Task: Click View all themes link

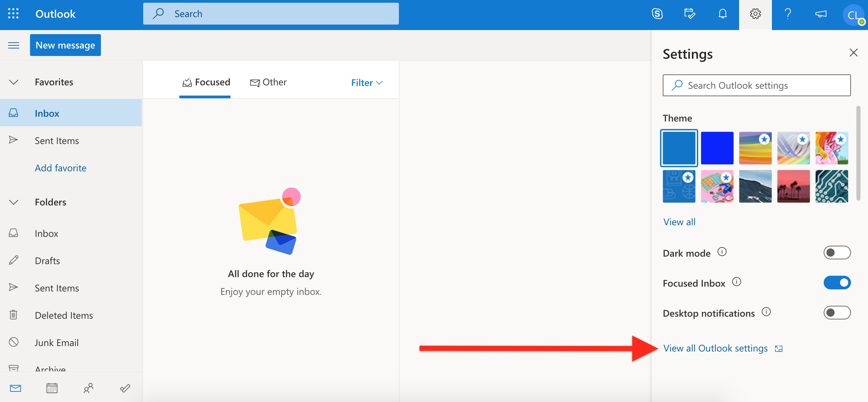Action: (x=680, y=221)
